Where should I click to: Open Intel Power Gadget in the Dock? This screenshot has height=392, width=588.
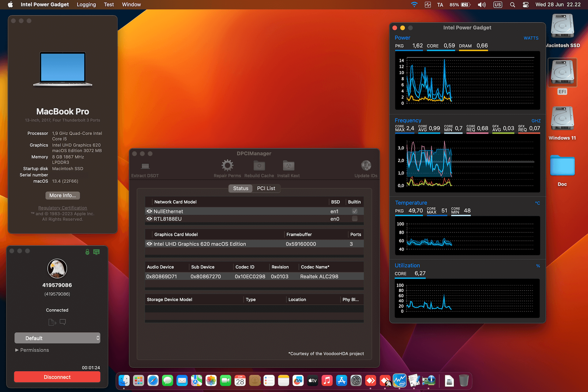click(399, 381)
